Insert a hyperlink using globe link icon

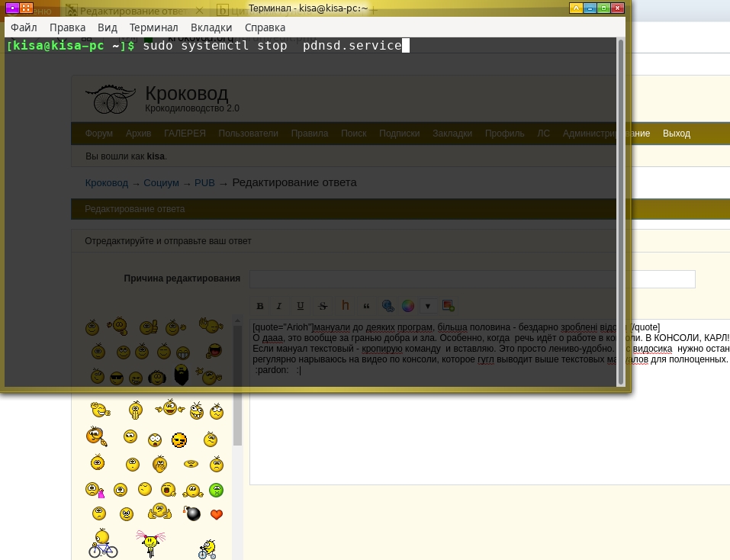388,306
